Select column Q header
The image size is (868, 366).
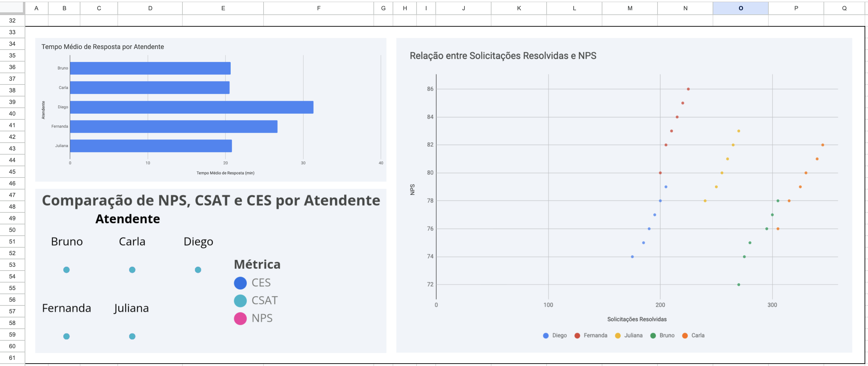tap(844, 8)
